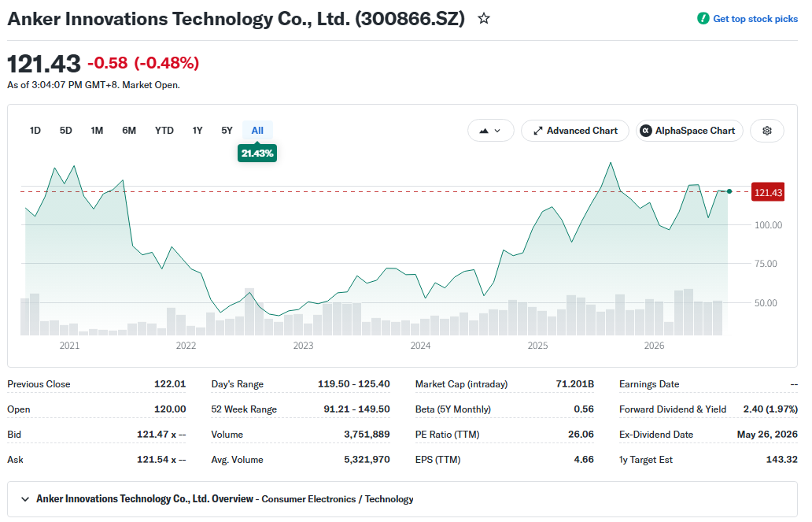
Task: Select the 1D time range
Action: 35,131
